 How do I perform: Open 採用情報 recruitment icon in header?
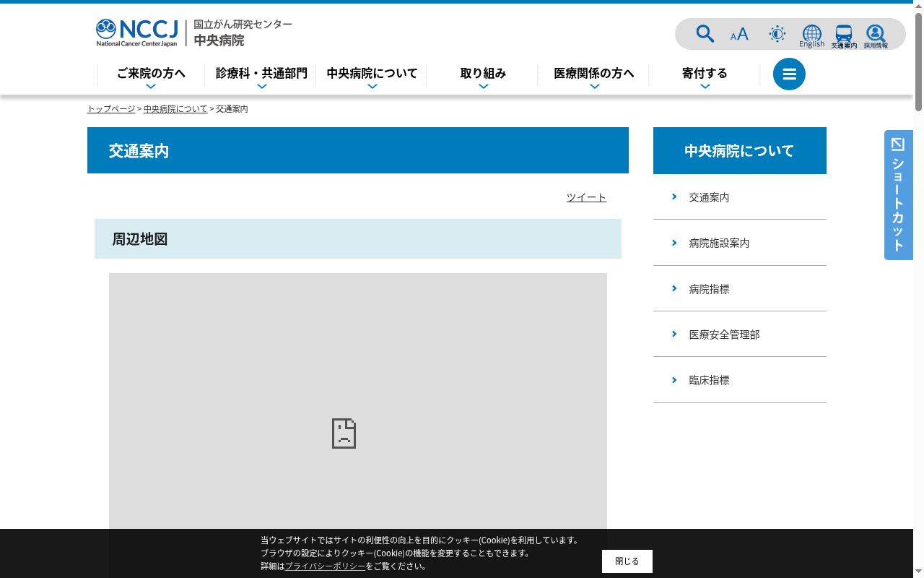point(876,36)
